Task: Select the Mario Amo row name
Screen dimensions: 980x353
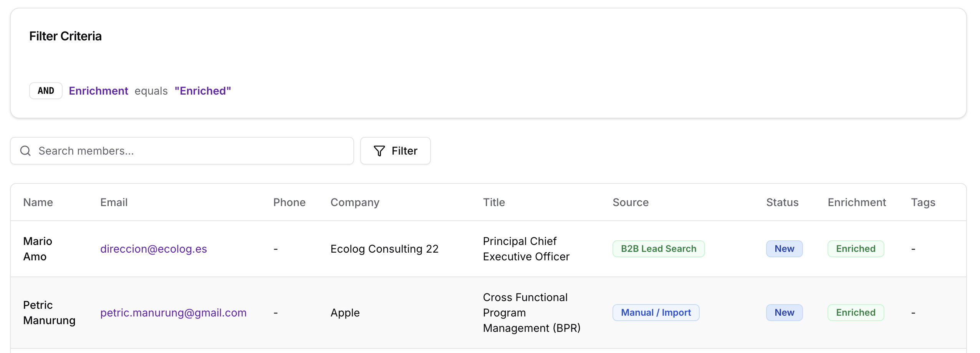Action: pos(38,249)
